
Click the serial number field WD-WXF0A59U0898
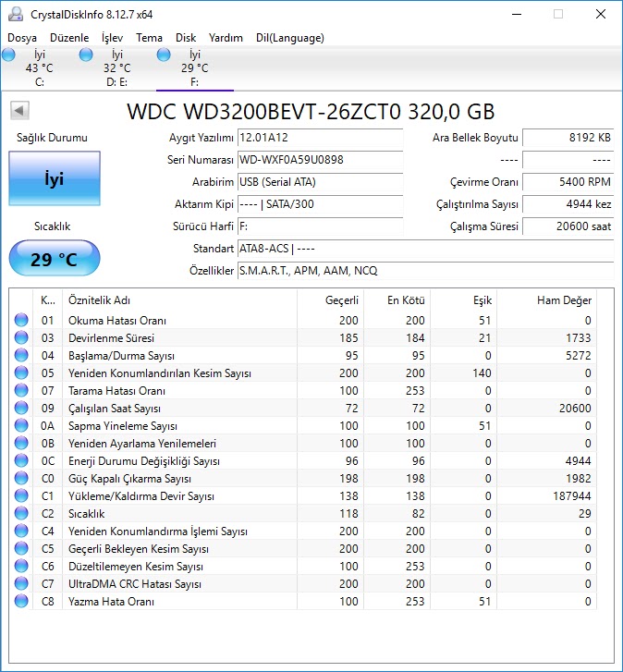tap(320, 160)
